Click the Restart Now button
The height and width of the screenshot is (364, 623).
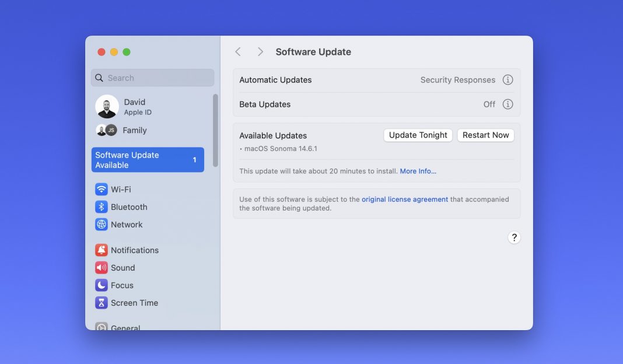coord(485,135)
